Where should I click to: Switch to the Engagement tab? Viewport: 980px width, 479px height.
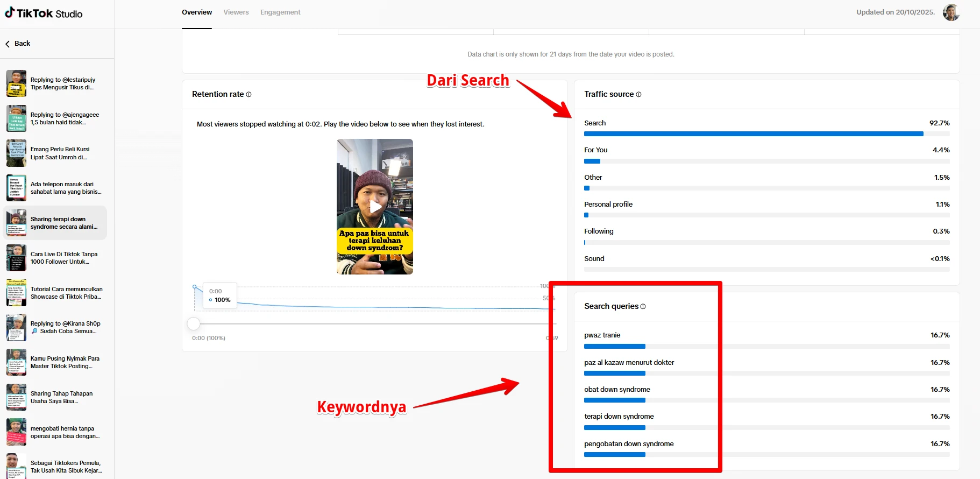point(280,12)
